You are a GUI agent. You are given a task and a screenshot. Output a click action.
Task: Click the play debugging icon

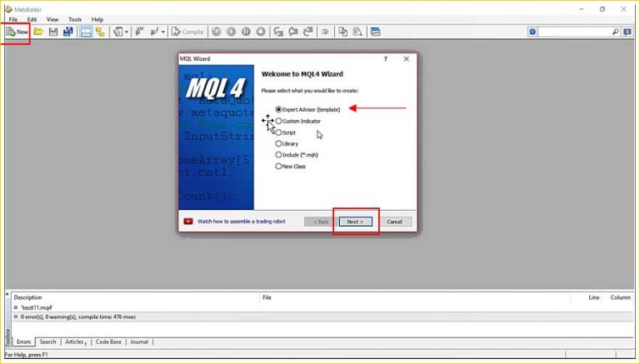click(231, 32)
